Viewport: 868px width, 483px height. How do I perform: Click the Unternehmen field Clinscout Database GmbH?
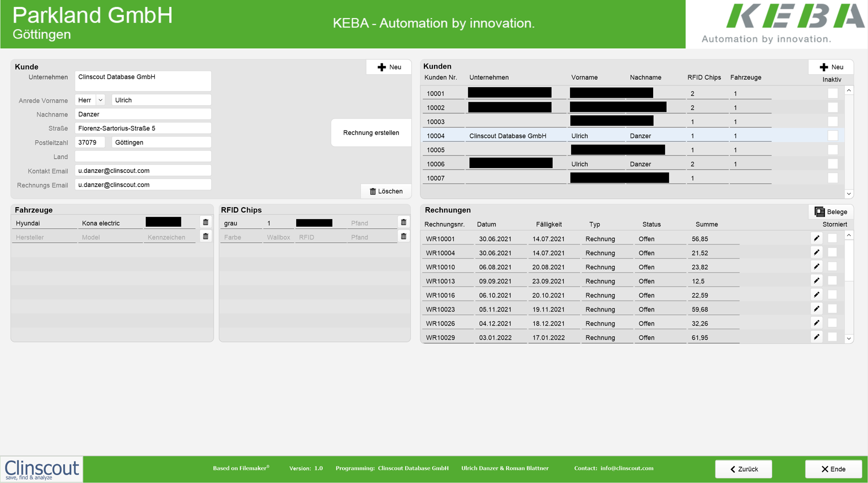(143, 81)
